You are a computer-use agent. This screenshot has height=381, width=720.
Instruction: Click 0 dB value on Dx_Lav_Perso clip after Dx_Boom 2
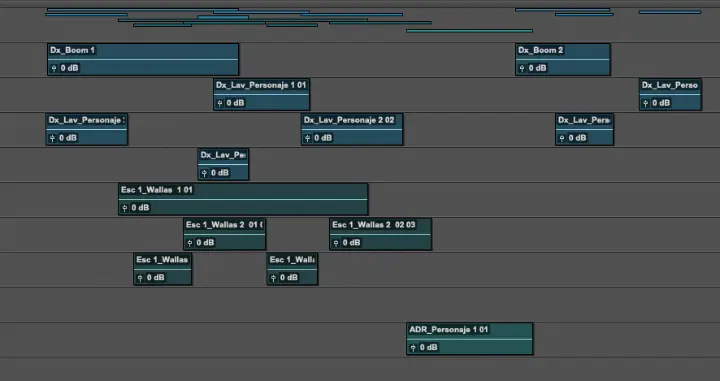pyautogui.click(x=661, y=103)
